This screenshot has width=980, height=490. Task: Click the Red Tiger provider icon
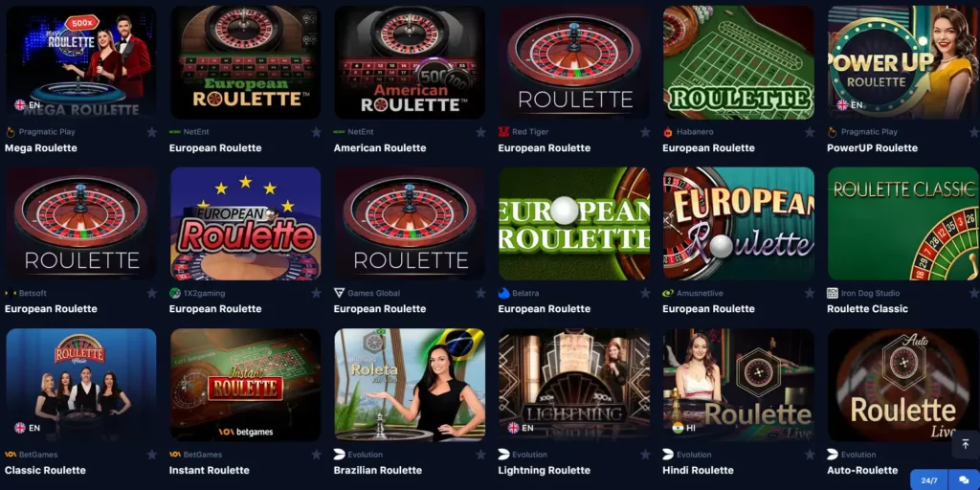pos(503,132)
